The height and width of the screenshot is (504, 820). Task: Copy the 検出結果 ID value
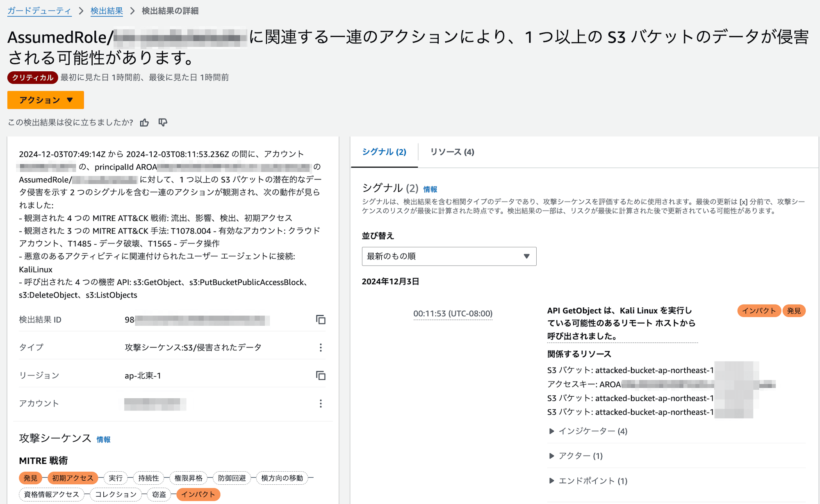321,320
